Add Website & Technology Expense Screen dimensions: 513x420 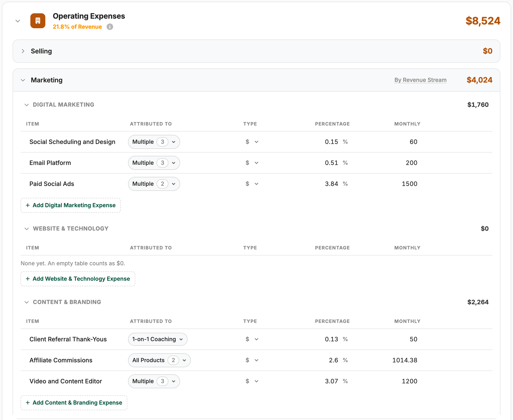point(78,279)
